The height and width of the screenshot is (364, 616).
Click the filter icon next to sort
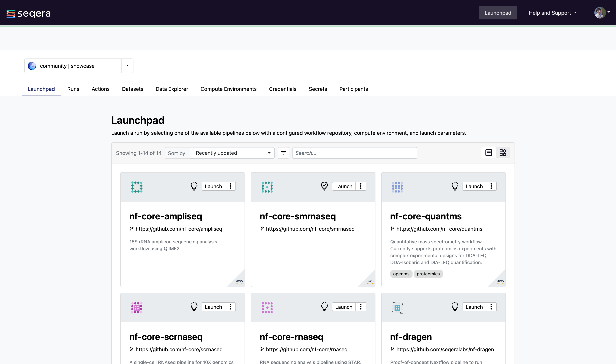click(283, 153)
